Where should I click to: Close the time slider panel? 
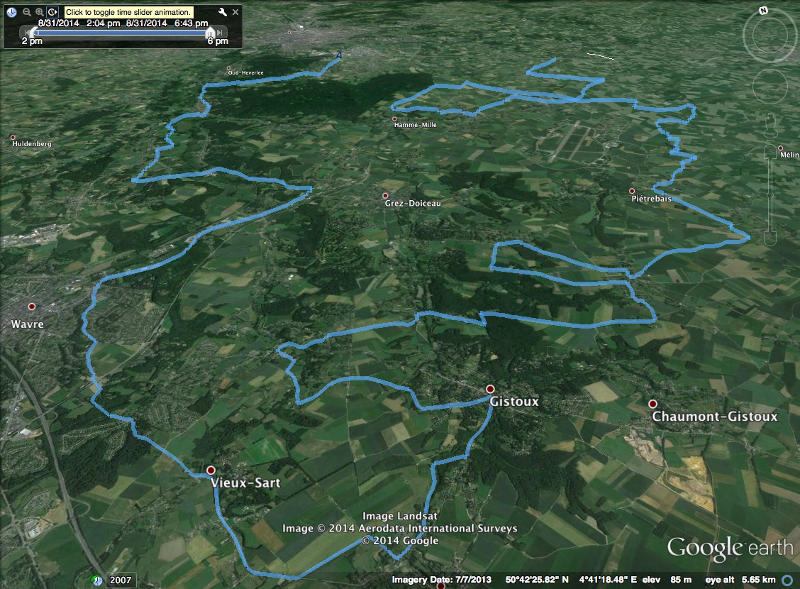point(235,11)
